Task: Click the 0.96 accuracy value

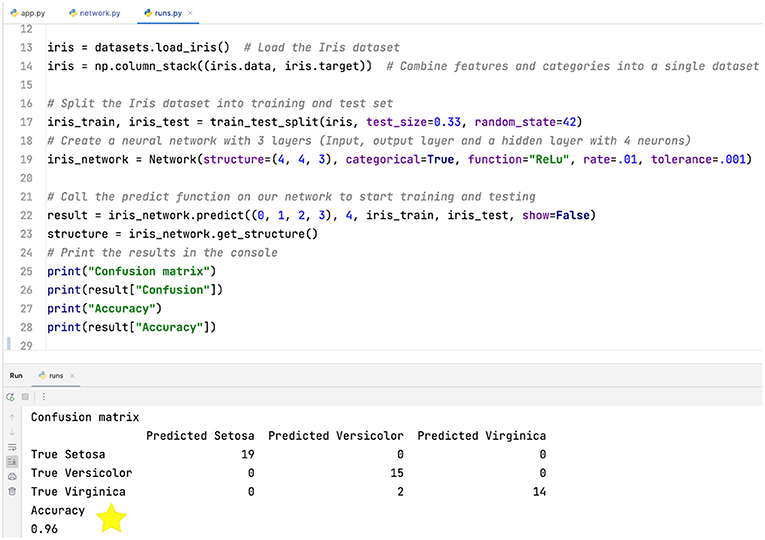Action: tap(44, 529)
